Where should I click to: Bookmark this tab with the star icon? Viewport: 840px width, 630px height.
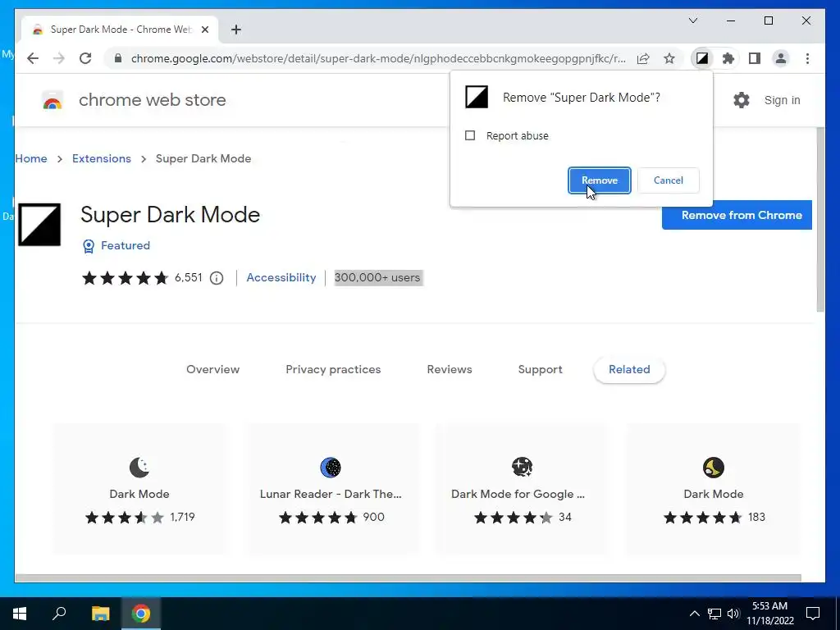pyautogui.click(x=669, y=58)
